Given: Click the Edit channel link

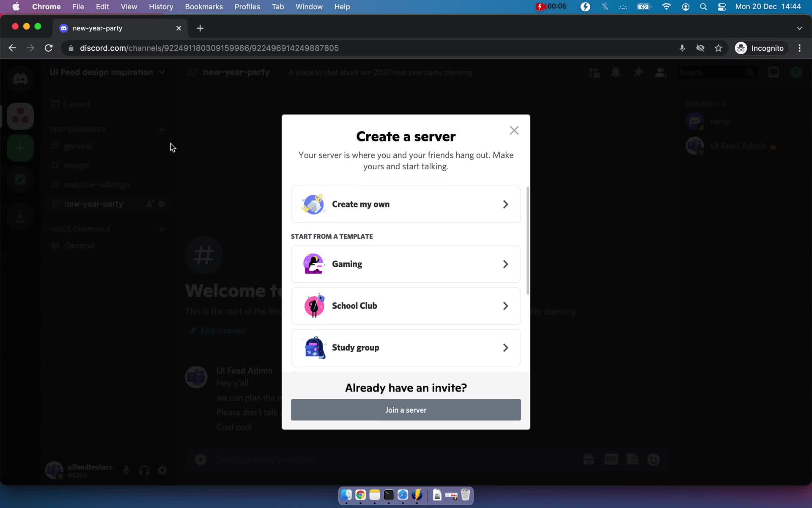Looking at the screenshot, I should 219,330.
